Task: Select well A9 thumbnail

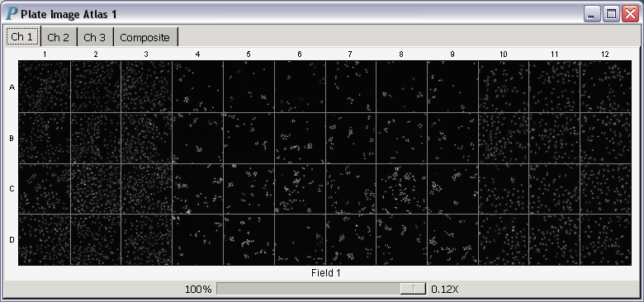Action: [452, 86]
